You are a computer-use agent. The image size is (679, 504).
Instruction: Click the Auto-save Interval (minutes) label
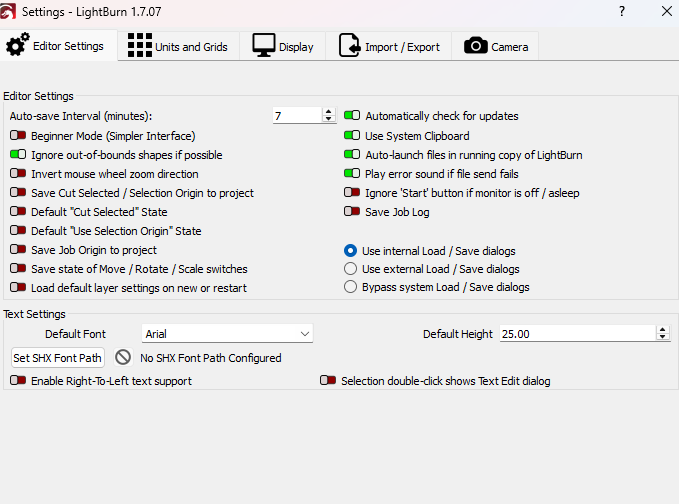click(81, 116)
